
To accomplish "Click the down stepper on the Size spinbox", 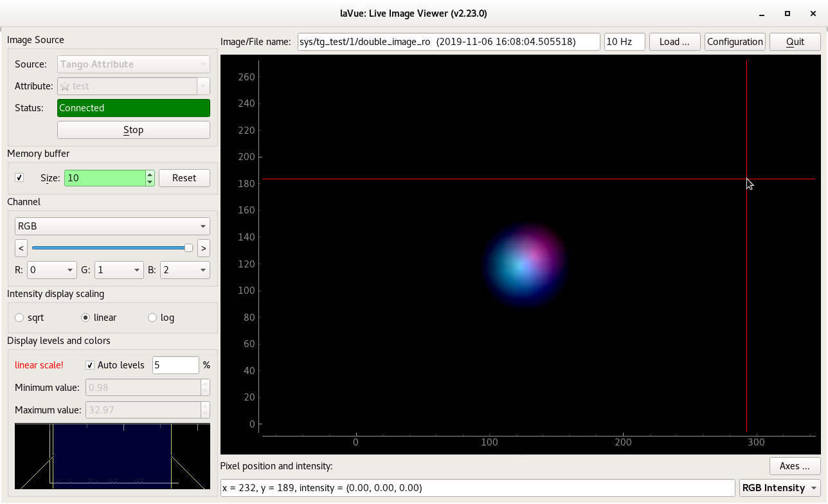I will tap(150, 181).
